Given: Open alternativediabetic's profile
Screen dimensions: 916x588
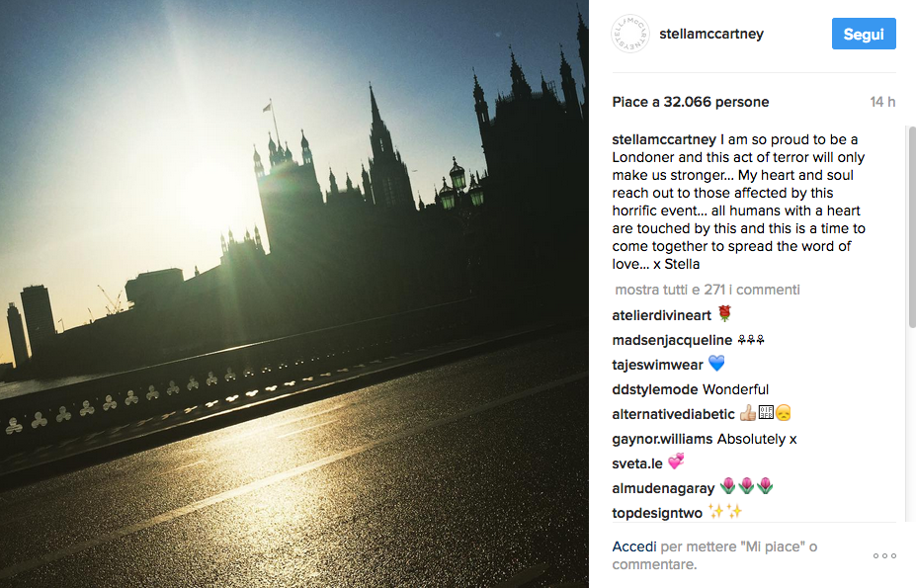Looking at the screenshot, I should point(672,413).
